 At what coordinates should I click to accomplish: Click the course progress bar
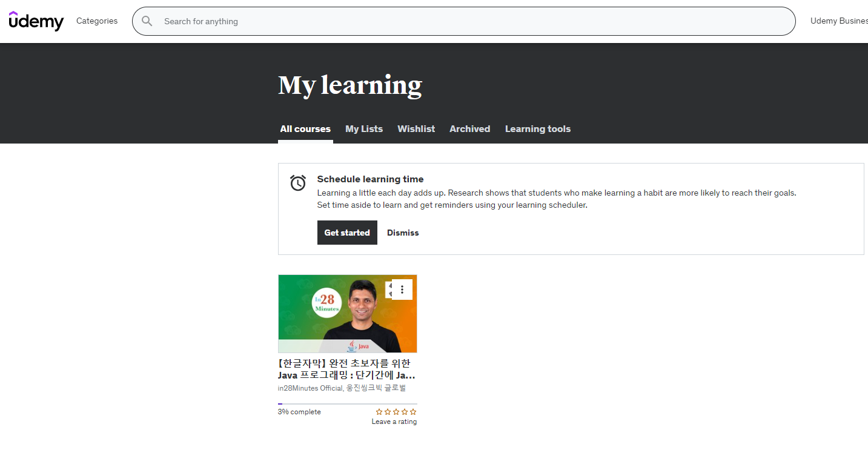coord(348,404)
